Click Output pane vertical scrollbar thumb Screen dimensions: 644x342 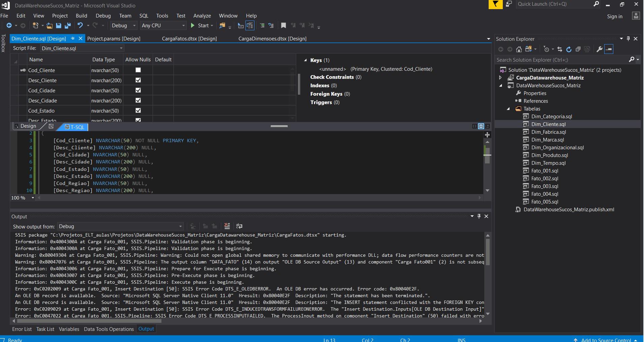[488, 251]
